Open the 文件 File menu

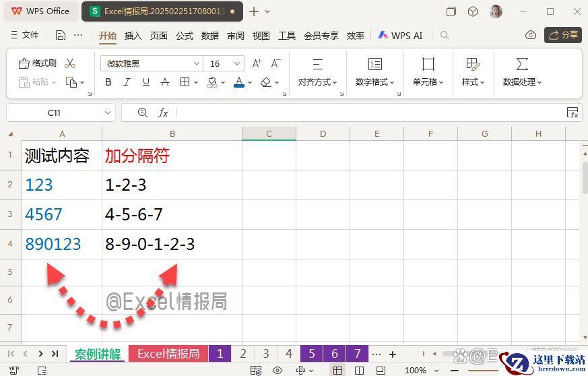click(25, 35)
